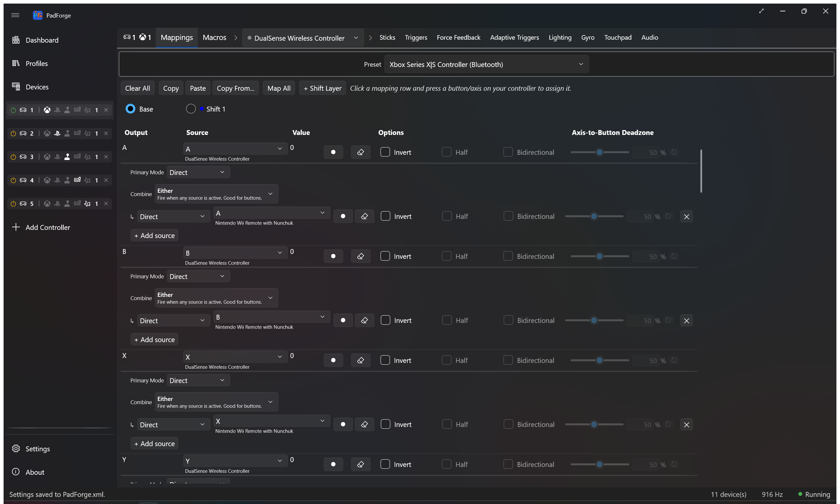The height and width of the screenshot is (504, 840).
Task: Open Primary Mode dropdown under output X
Action: [x=198, y=380]
